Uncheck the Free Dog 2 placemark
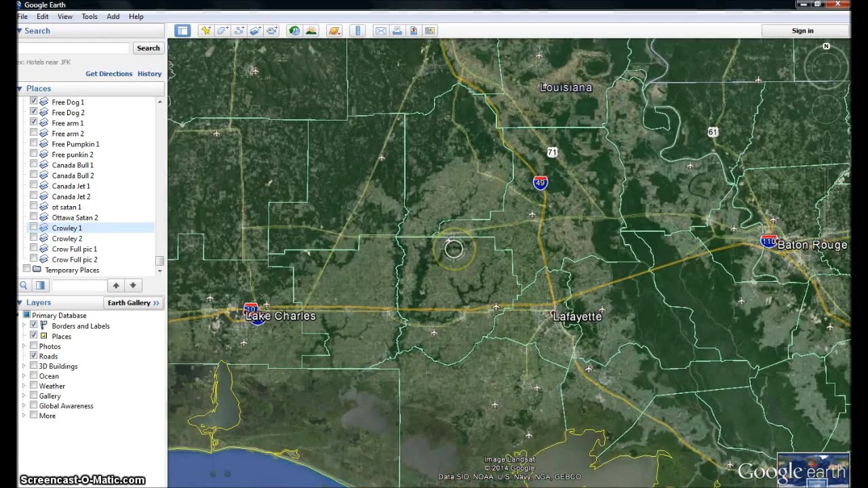The width and height of the screenshot is (868, 488). tap(34, 111)
